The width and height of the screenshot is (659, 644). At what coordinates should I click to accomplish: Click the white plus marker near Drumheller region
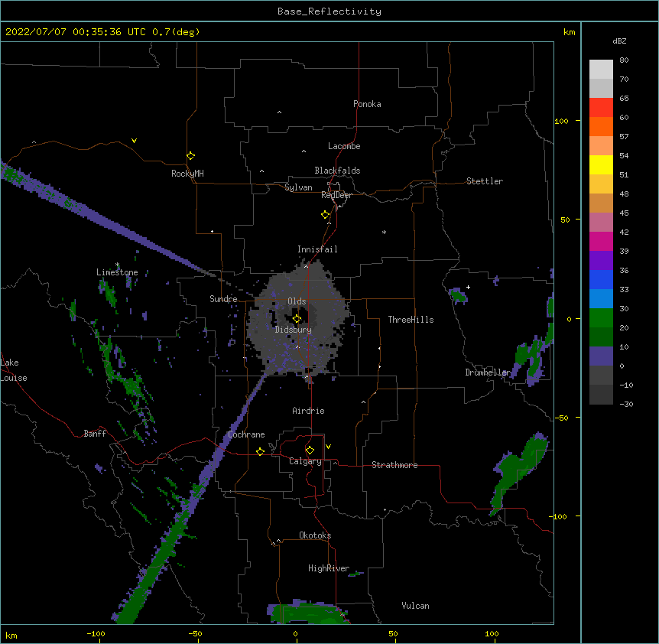pyautogui.click(x=468, y=287)
